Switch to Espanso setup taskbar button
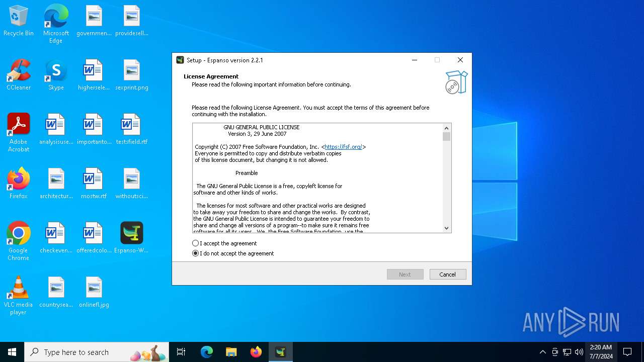 (281, 352)
